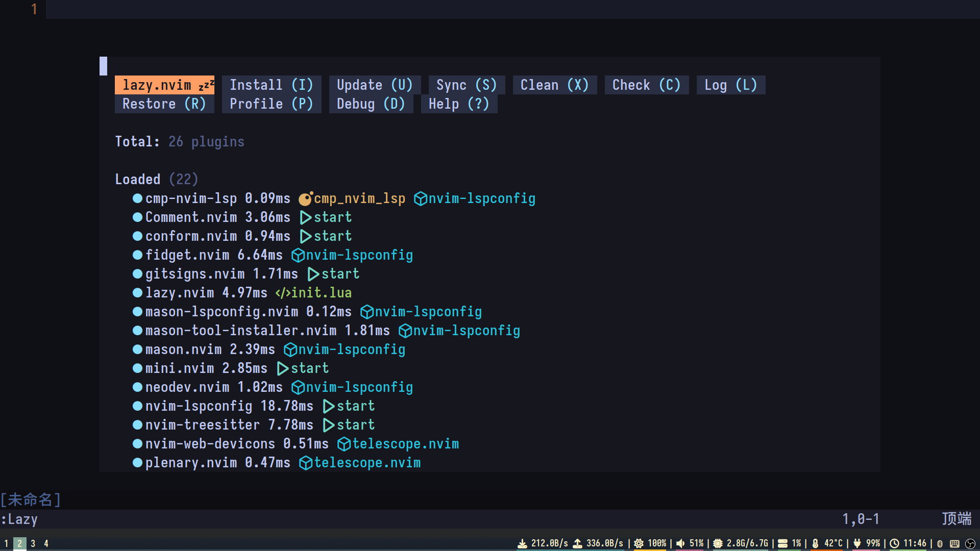Expand the nvim-lspconfig plugin entry
Image resolution: width=980 pixels, height=551 pixels.
(x=199, y=406)
